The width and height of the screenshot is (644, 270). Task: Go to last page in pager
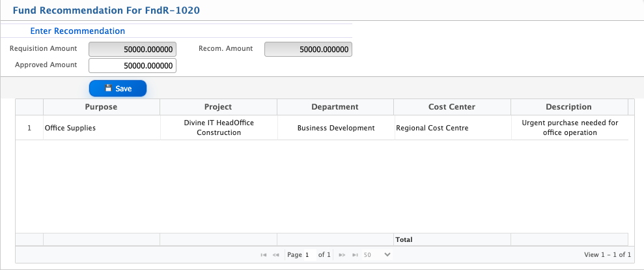point(355,255)
